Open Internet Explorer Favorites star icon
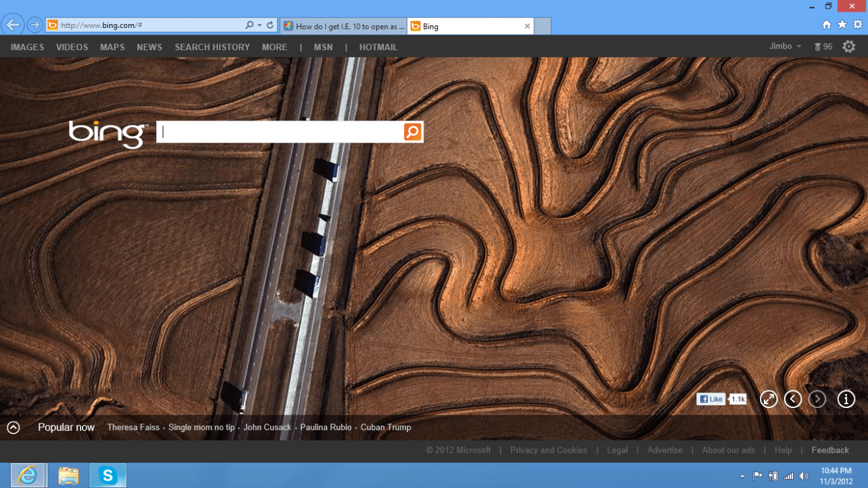This screenshot has width=868, height=488. pos(842,25)
